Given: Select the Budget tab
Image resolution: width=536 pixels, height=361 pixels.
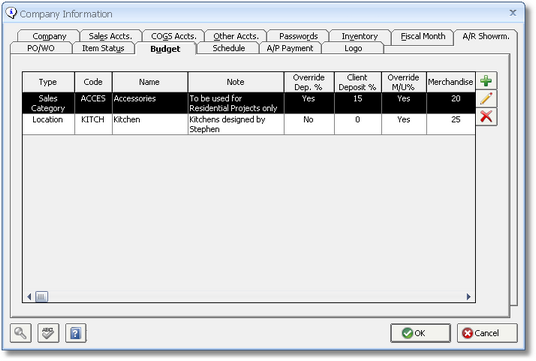Looking at the screenshot, I should (x=165, y=49).
